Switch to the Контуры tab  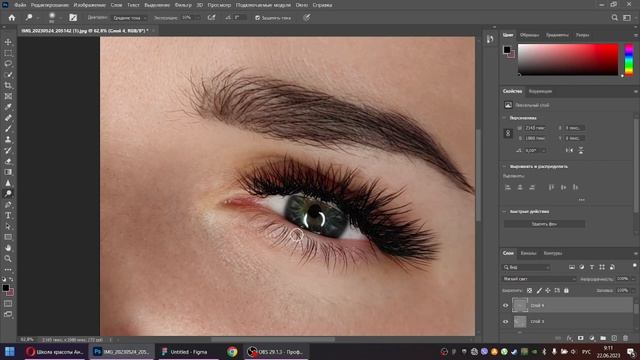tap(553, 253)
